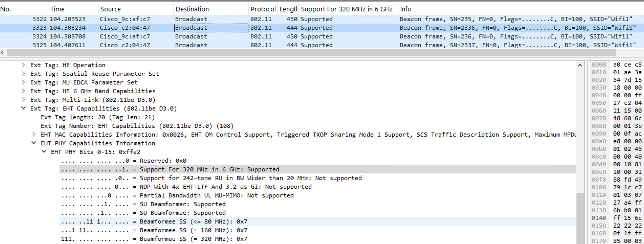The image size is (644, 244).
Task: Collapse the EHT Capabilities ext tag
Action: (23, 108)
